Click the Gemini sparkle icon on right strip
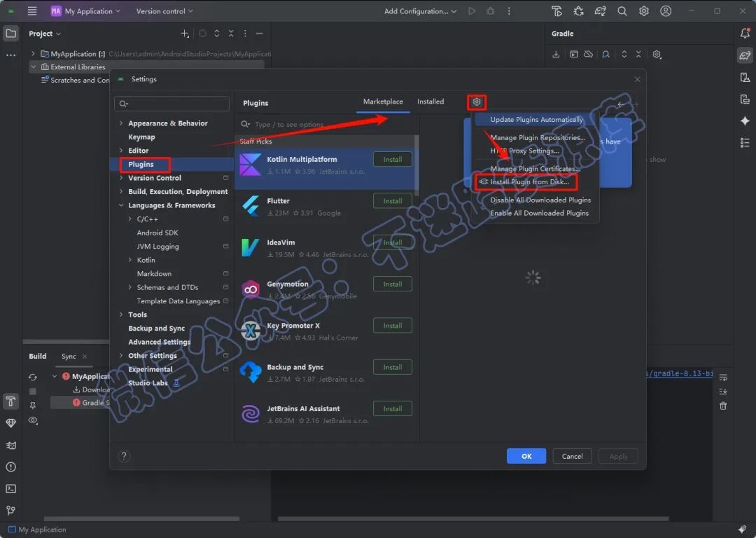This screenshot has width=756, height=538. [745, 120]
